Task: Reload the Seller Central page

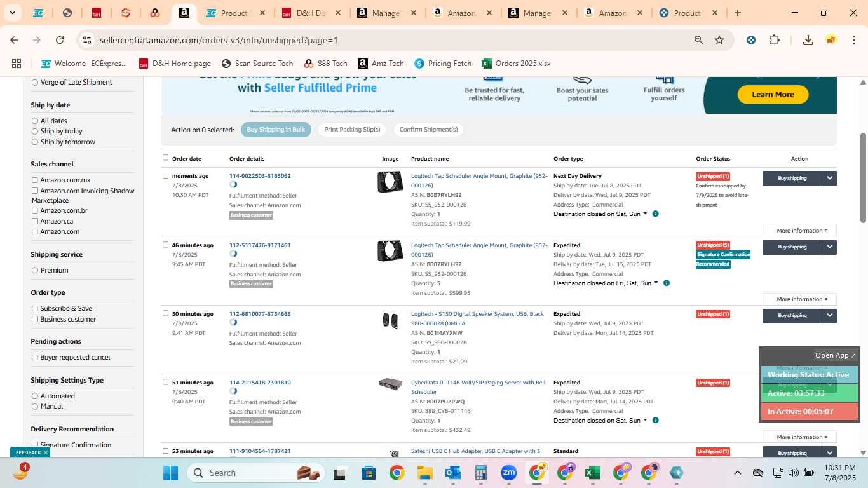Action: pos(60,40)
